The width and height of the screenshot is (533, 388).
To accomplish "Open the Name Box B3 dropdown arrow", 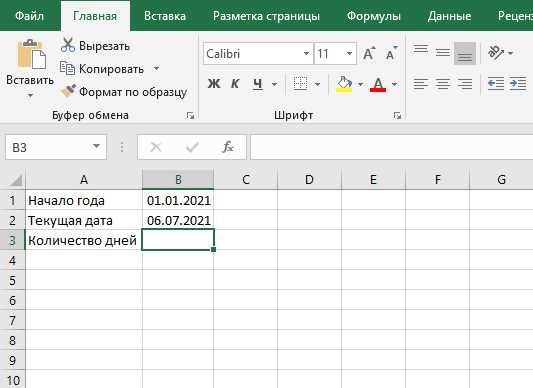I will [97, 146].
